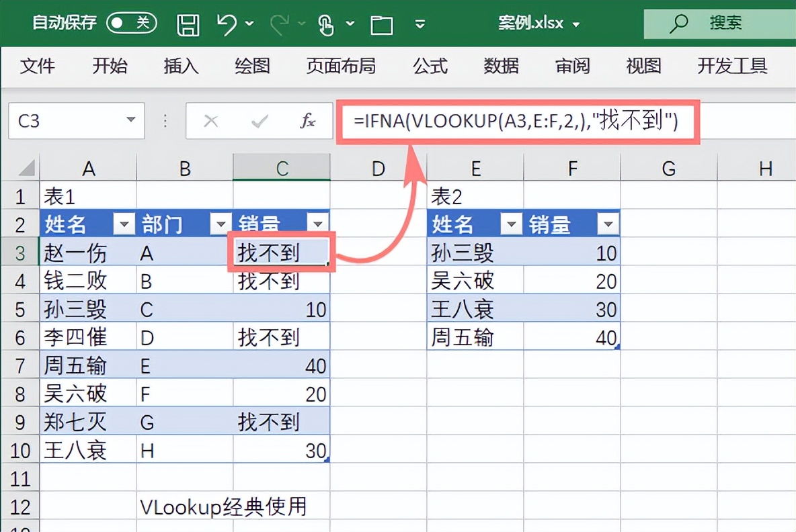Open the 文件 menu tab

point(38,66)
